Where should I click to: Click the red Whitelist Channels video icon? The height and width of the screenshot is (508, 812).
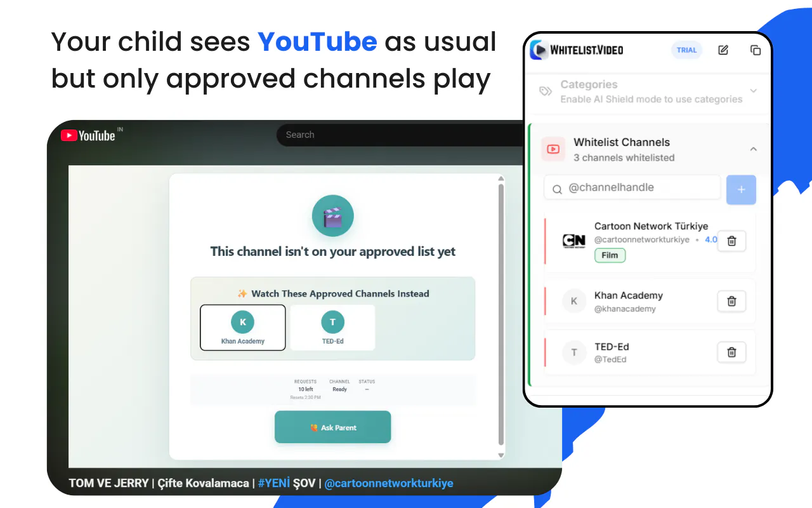(553, 149)
